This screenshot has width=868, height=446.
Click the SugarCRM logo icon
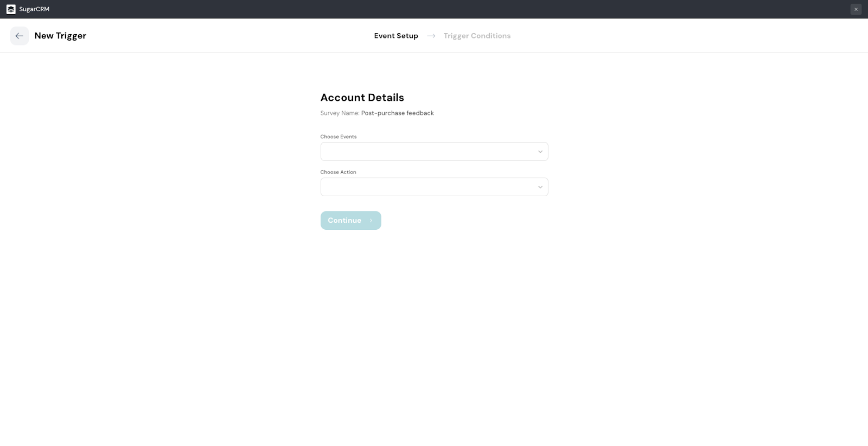[11, 9]
